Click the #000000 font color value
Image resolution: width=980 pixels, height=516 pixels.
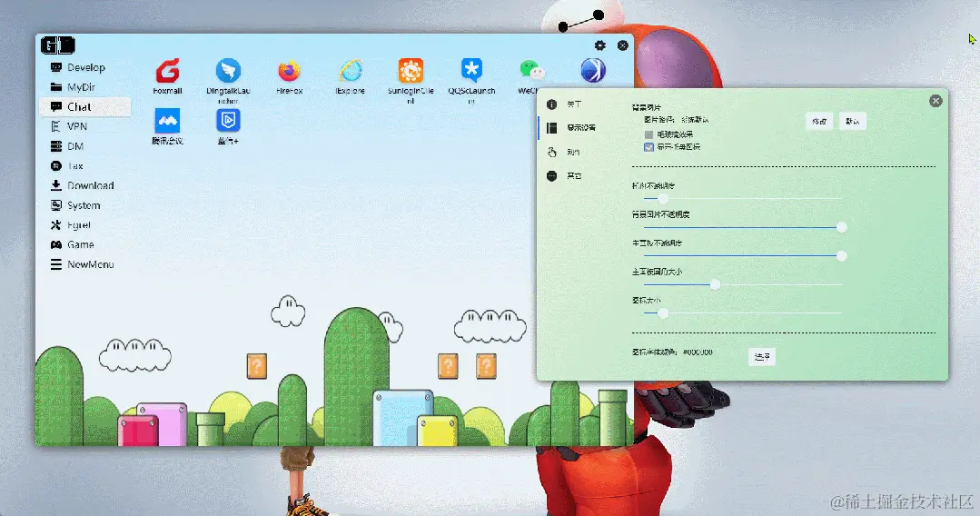(698, 352)
